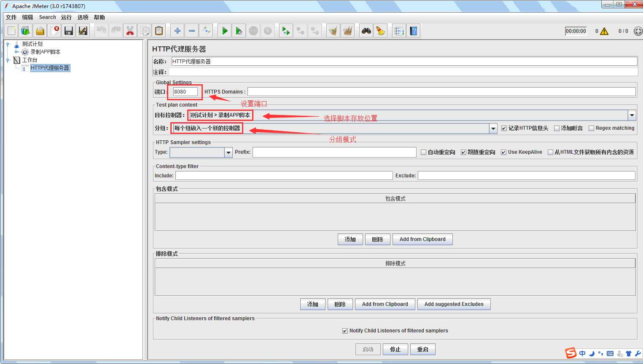Viewport: 643px width, 364px height.
Task: Click the Close test plan icon
Action: (54, 31)
